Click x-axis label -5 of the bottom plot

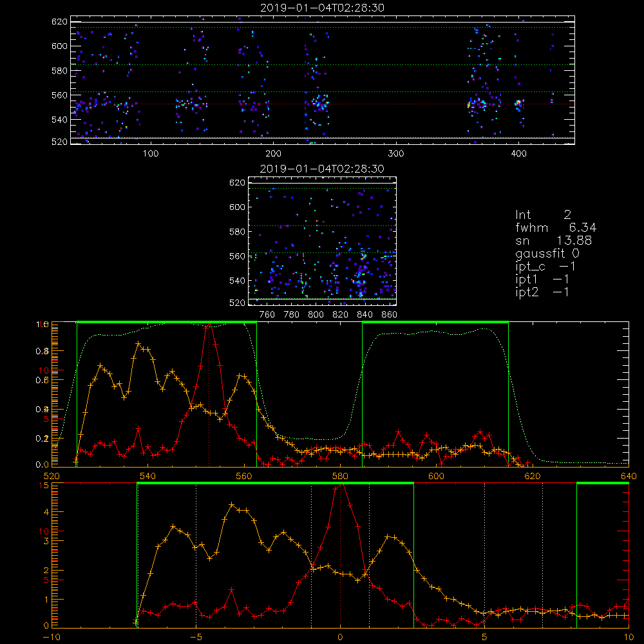[196, 637]
